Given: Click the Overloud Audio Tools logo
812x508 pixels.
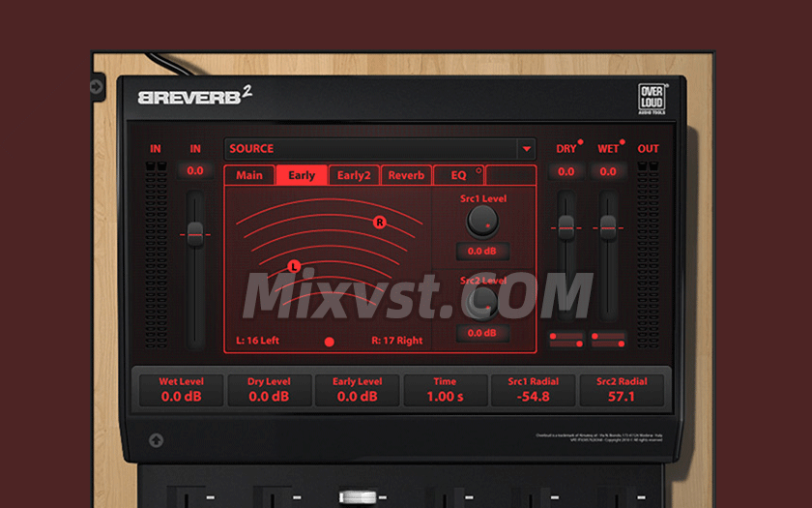Looking at the screenshot, I should coord(651,100).
